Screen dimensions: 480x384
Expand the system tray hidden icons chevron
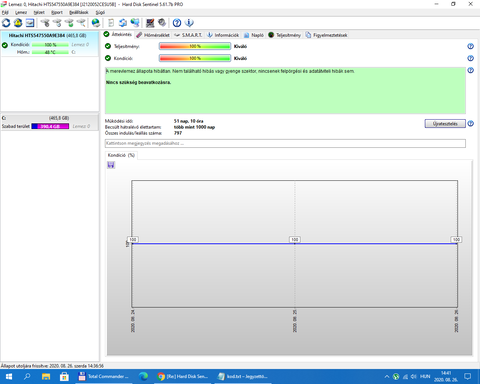(387, 377)
